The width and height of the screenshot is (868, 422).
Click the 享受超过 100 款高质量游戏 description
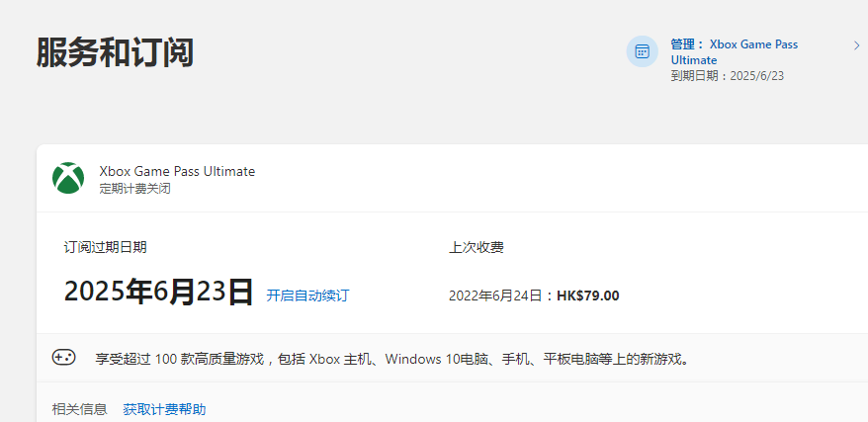(392, 360)
